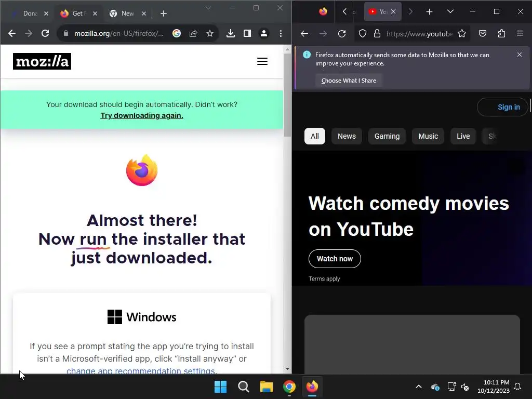
Task: Select the News filter chip on YouTube
Action: [347, 136]
